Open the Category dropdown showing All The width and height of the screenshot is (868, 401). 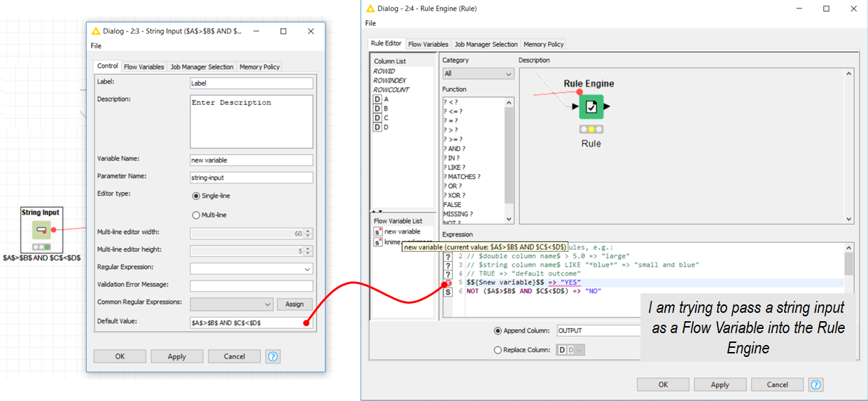click(x=478, y=73)
